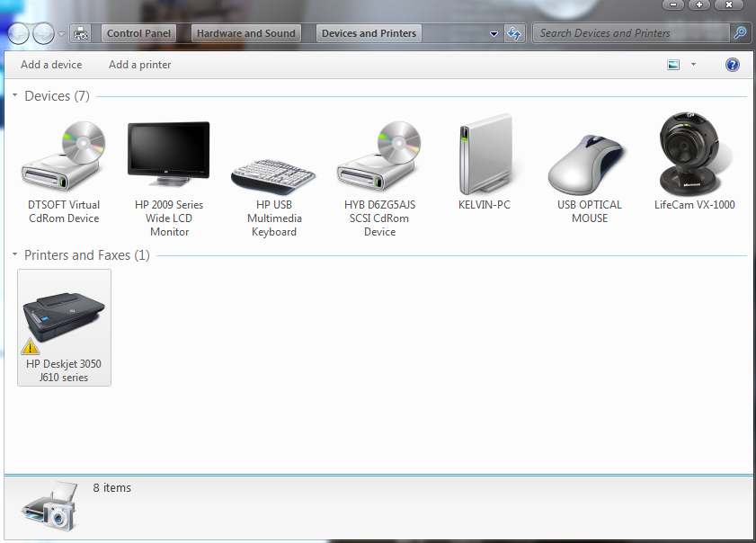The width and height of the screenshot is (756, 543).
Task: Click the "USB OPTICAL MOUSE" label
Action: tap(589, 211)
